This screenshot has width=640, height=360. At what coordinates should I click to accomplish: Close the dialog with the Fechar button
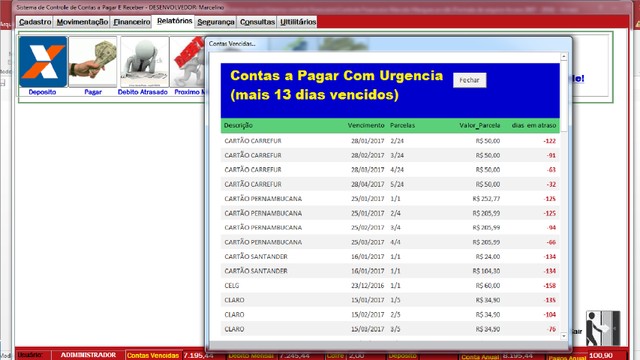tap(469, 80)
